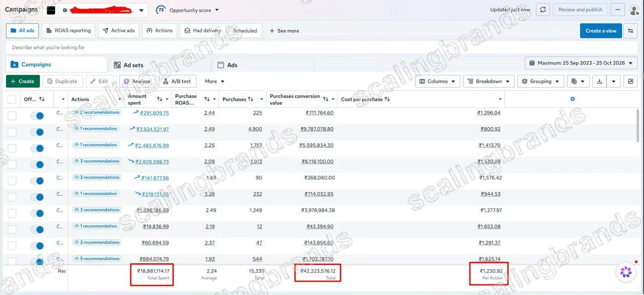This screenshot has width=644, height=295.
Task: Toggle off the ₹2,483,876.99 campaign
Action: click(x=37, y=148)
